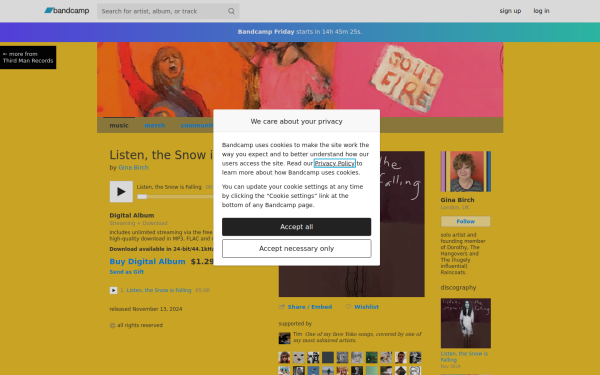Click Buy Digital Album
600x375 pixels.
147,261
